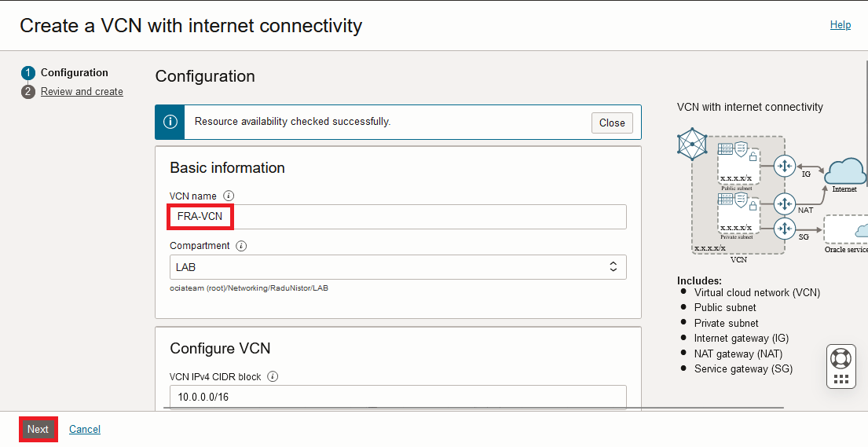This screenshot has width=868, height=447.
Task: Click the Internet gateway (IG) icon in the diagram
Action: pos(784,167)
